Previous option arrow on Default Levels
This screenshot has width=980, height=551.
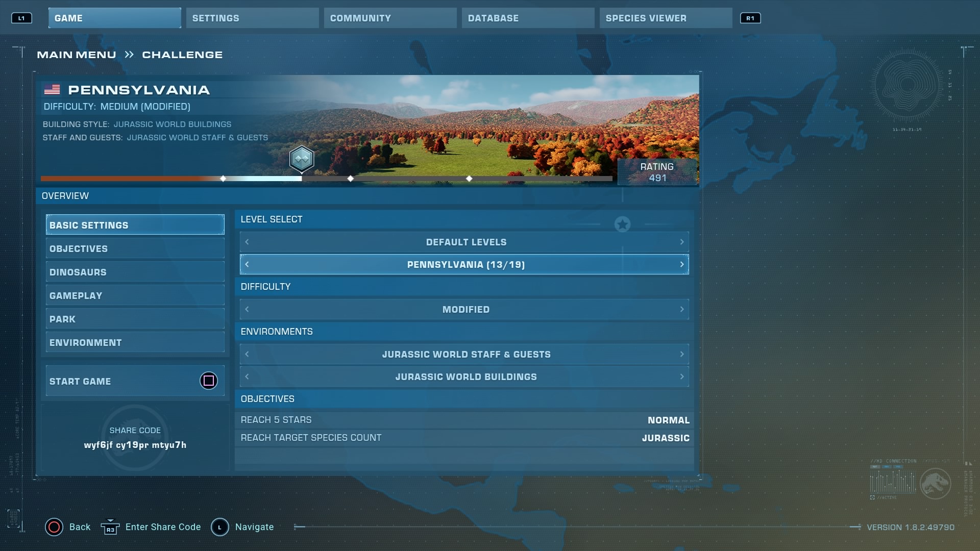(247, 242)
